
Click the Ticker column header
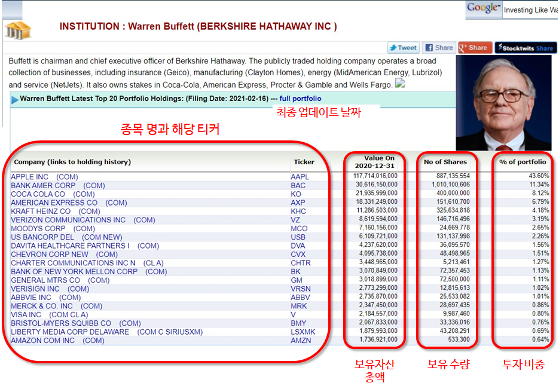(304, 162)
